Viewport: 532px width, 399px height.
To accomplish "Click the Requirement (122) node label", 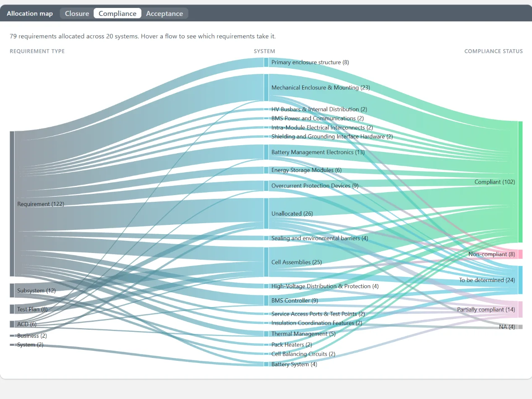I will pyautogui.click(x=40, y=204).
